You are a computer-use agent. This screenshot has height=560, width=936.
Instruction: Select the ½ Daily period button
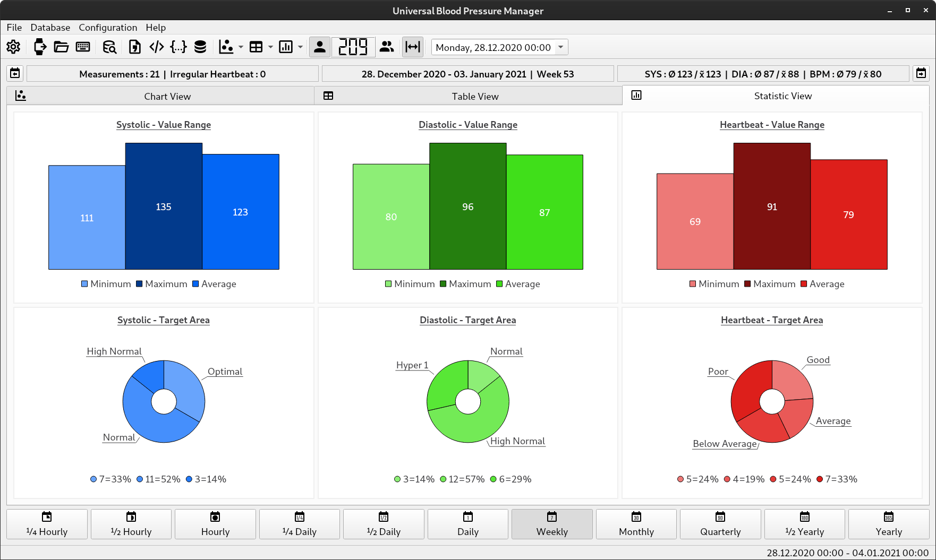click(384, 524)
